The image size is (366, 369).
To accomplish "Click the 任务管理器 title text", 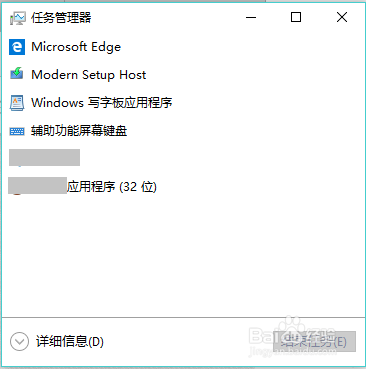I will click(x=61, y=18).
